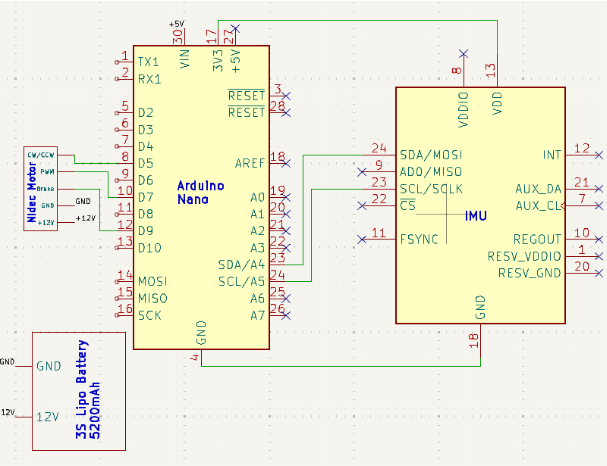
Task: Click the D2 pin label
Action: (x=146, y=113)
